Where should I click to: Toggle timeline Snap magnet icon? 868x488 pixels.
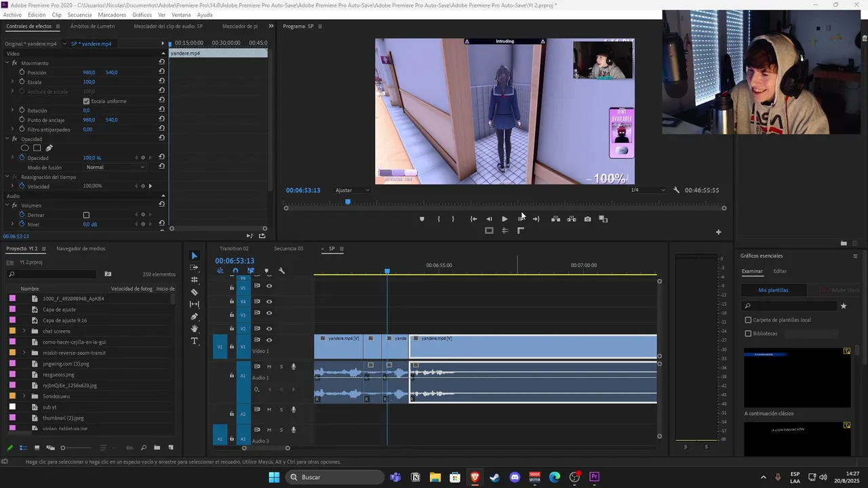(x=235, y=271)
